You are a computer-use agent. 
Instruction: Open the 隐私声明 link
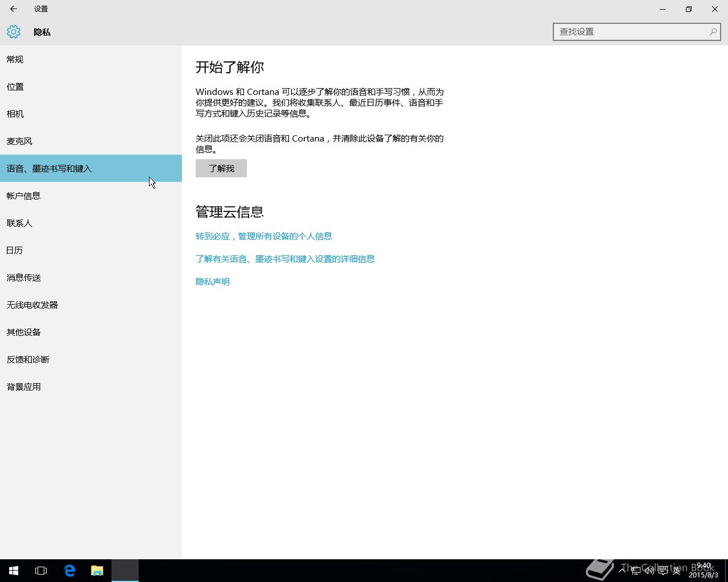[213, 281]
